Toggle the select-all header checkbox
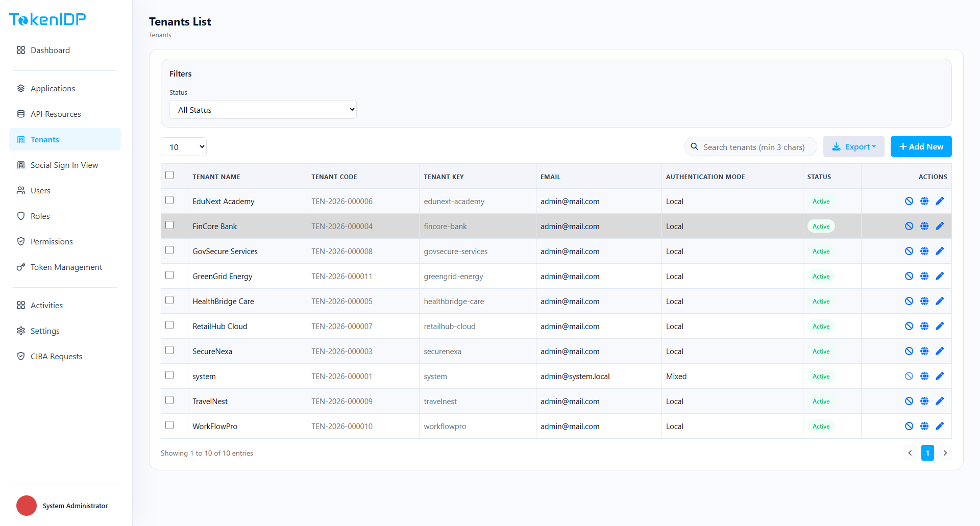Viewport: 980px width, 526px height. pyautogui.click(x=169, y=175)
